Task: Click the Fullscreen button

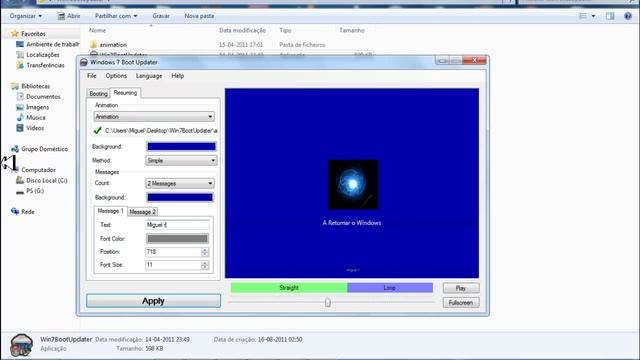Action: [x=461, y=303]
